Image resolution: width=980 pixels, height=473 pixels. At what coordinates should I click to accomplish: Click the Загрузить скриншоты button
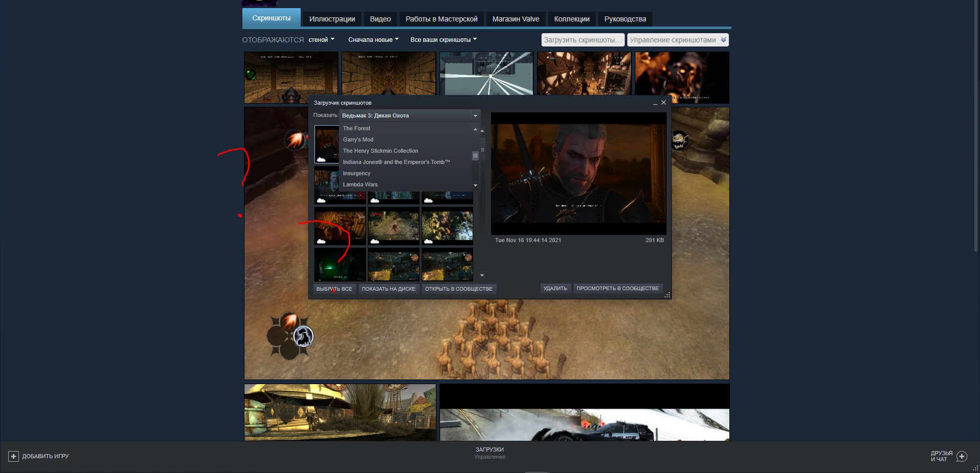click(x=583, y=40)
